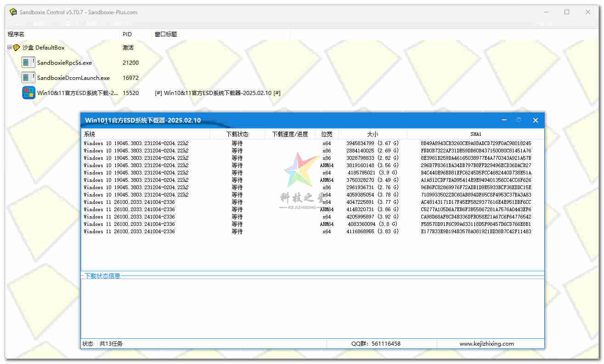This screenshot has height=364, width=604.
Task: Sort downloads by the 大小 column header
Action: [373, 134]
